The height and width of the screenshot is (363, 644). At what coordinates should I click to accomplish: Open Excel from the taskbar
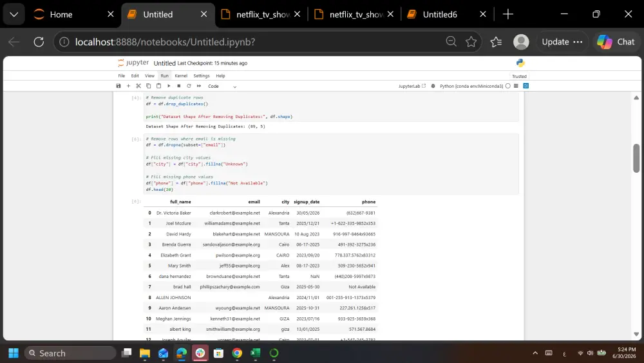coord(256,353)
